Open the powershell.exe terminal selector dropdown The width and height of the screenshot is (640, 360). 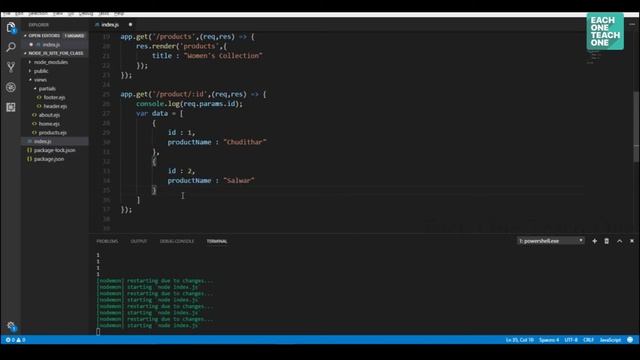[x=551, y=241]
